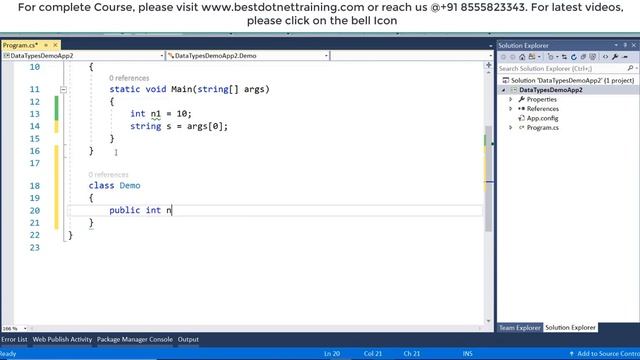Image resolution: width=640 pixels, height=360 pixels.
Task: Click the 'public' keyword on line 20
Action: [x=124, y=210]
